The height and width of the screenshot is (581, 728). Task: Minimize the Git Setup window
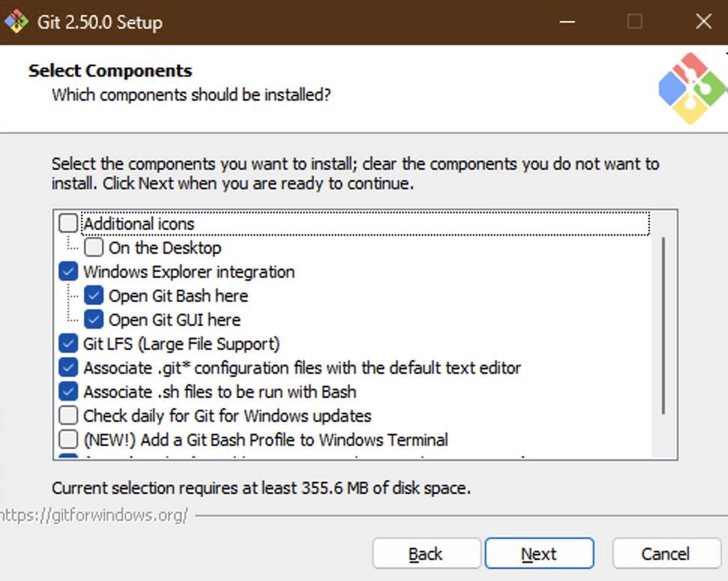567,22
